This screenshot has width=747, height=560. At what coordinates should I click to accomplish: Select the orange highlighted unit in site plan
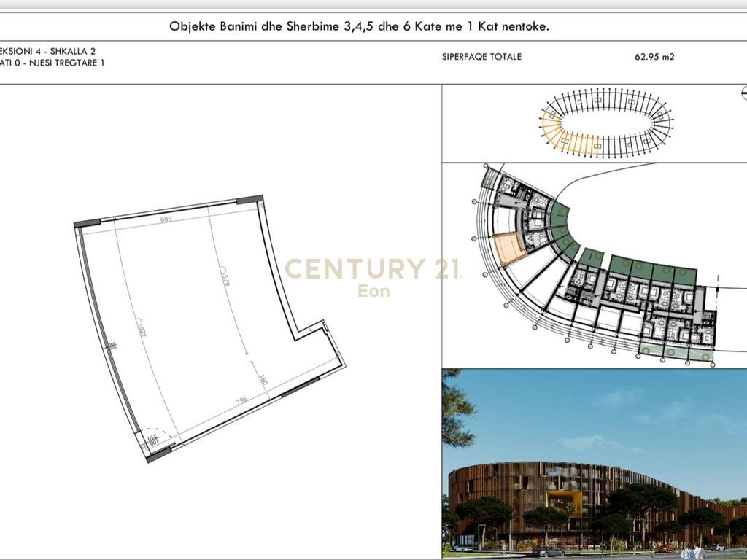click(x=510, y=248)
